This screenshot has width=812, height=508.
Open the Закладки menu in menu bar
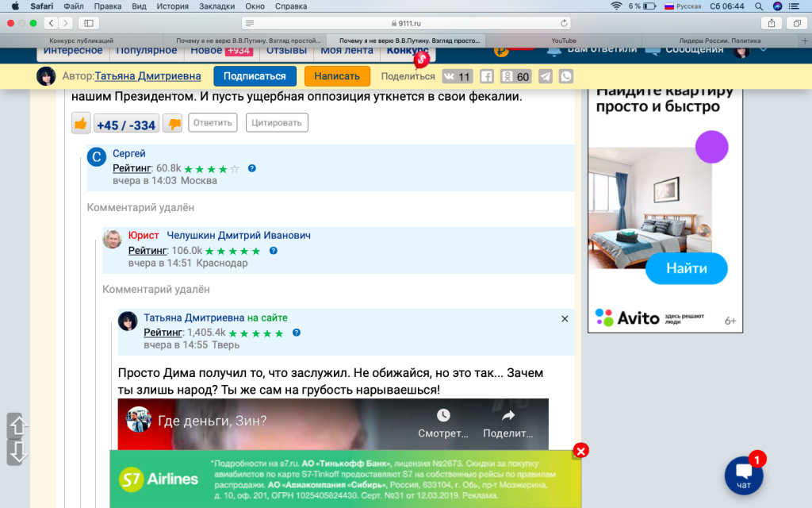(x=216, y=6)
